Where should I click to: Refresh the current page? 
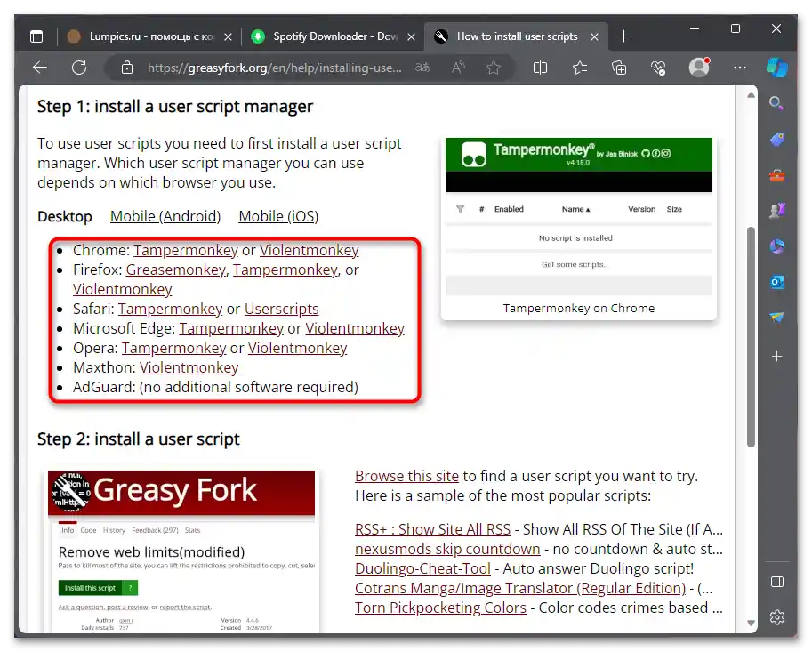(79, 68)
